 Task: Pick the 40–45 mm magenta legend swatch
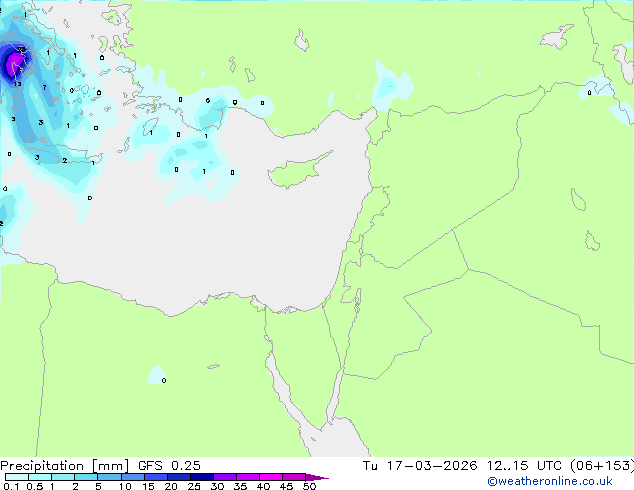click(x=271, y=477)
